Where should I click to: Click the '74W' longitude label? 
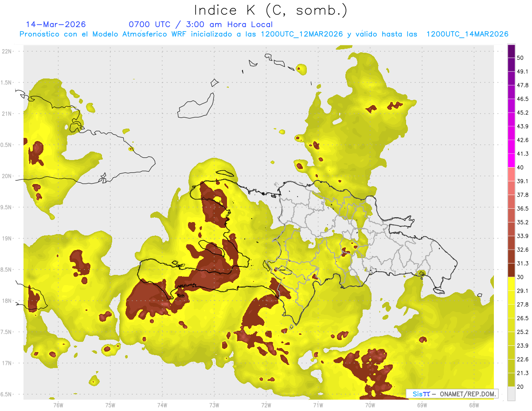coord(162,405)
